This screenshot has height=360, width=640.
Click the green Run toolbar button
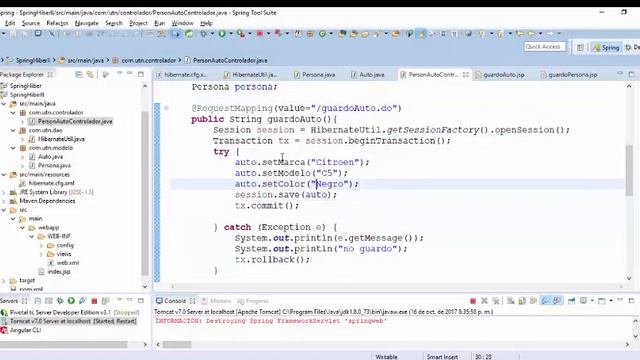click(222, 34)
